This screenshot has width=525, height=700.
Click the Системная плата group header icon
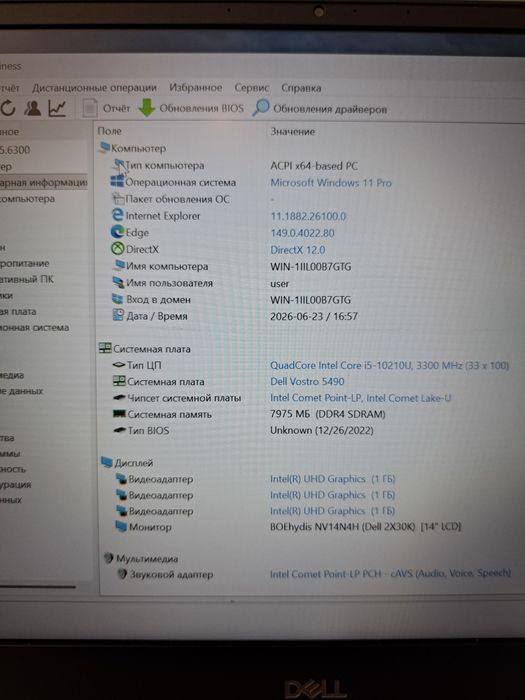point(105,348)
